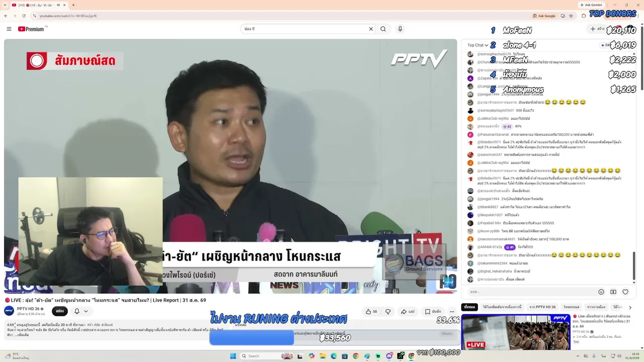Open recommended video title 'Live เที่ยงทันข่าว'
Image resolution: width=644 pixels, height=362 pixels.
601,322
